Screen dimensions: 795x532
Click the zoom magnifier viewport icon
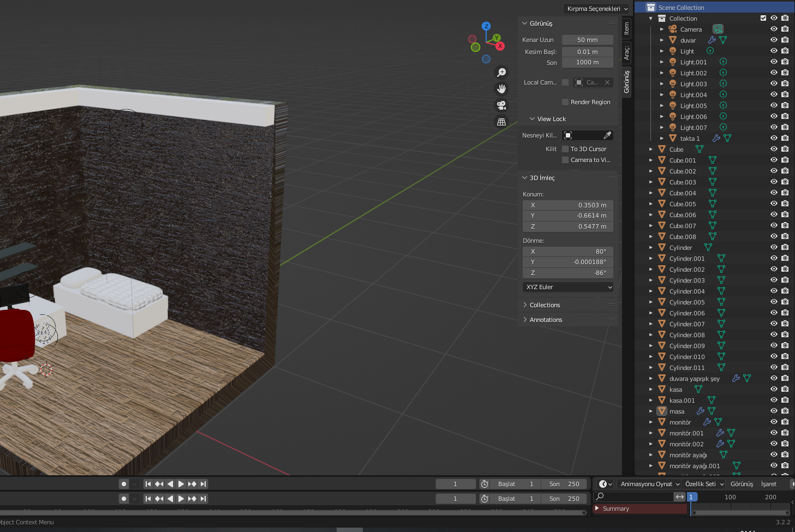501,73
